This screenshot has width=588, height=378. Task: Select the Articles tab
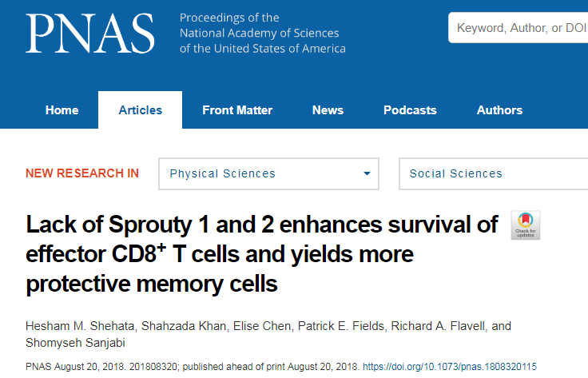(x=141, y=110)
